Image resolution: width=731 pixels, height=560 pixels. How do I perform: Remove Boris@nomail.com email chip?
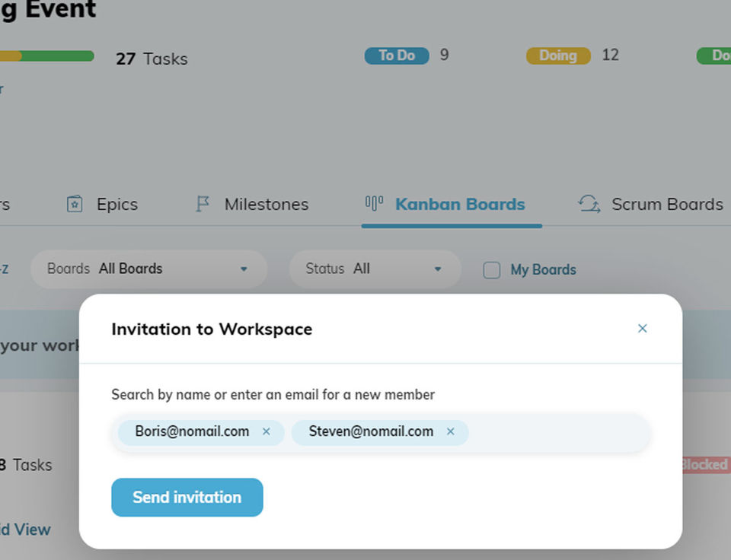click(x=267, y=431)
